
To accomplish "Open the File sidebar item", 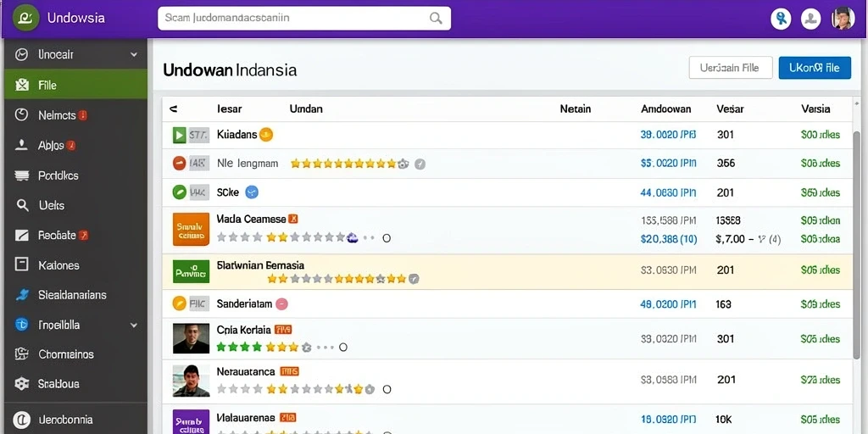I will [75, 86].
